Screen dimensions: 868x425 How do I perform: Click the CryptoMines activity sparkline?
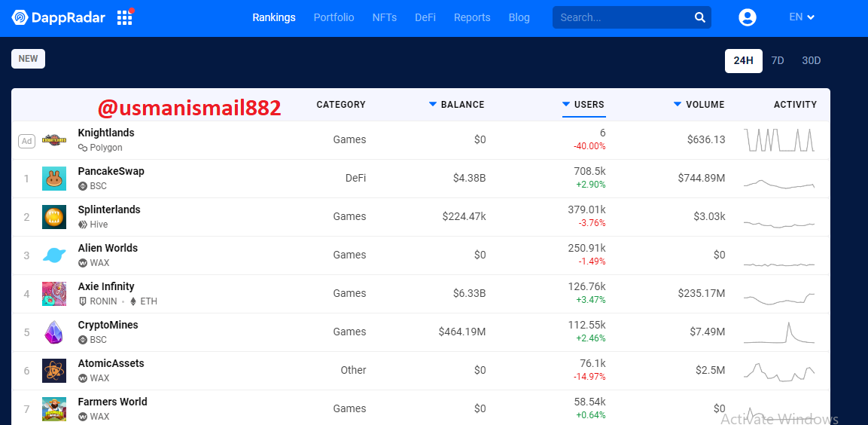pyautogui.click(x=779, y=332)
